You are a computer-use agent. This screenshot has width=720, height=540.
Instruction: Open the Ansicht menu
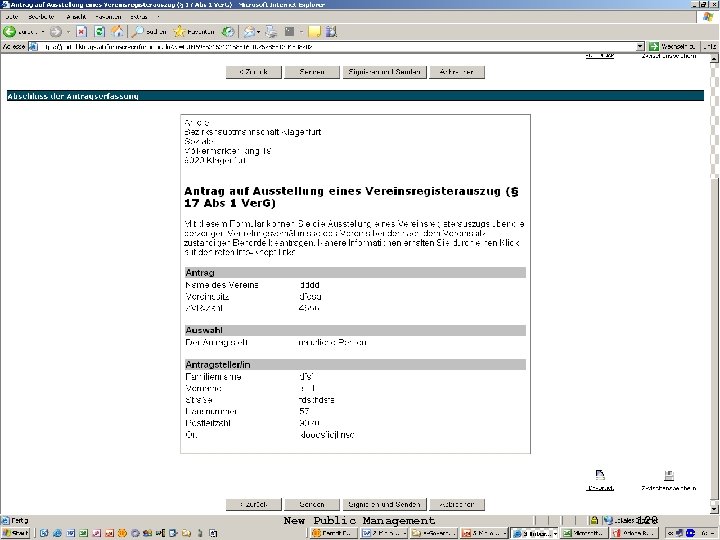coord(76,17)
